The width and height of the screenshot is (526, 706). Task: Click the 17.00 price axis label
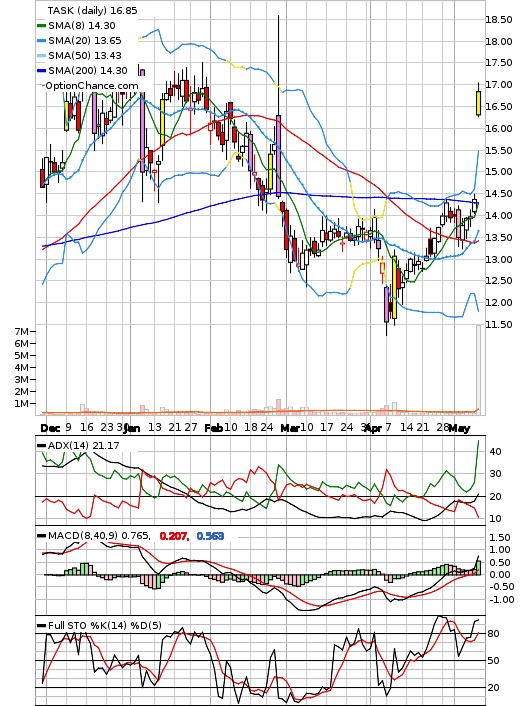click(499, 85)
